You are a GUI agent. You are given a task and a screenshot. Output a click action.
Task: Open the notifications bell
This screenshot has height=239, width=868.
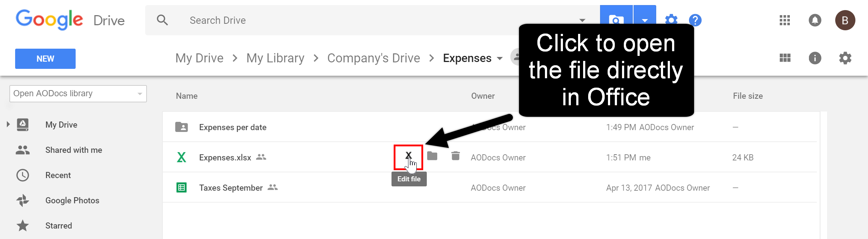815,20
